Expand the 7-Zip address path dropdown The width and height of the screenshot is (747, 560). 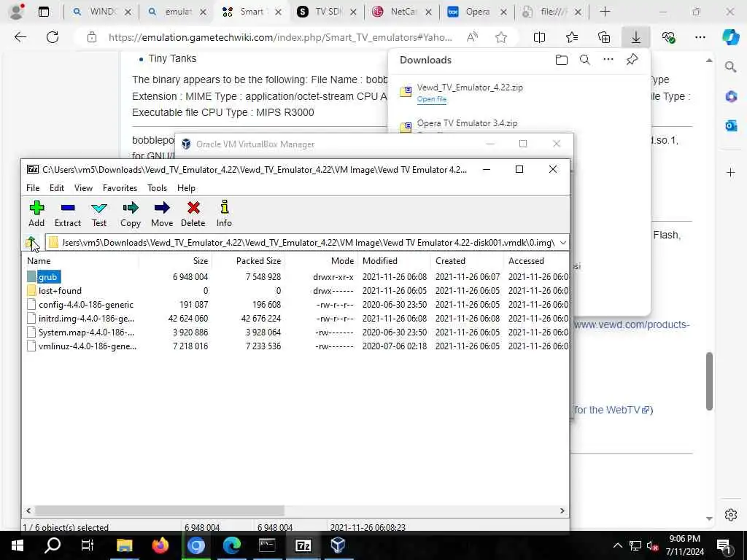click(x=562, y=243)
